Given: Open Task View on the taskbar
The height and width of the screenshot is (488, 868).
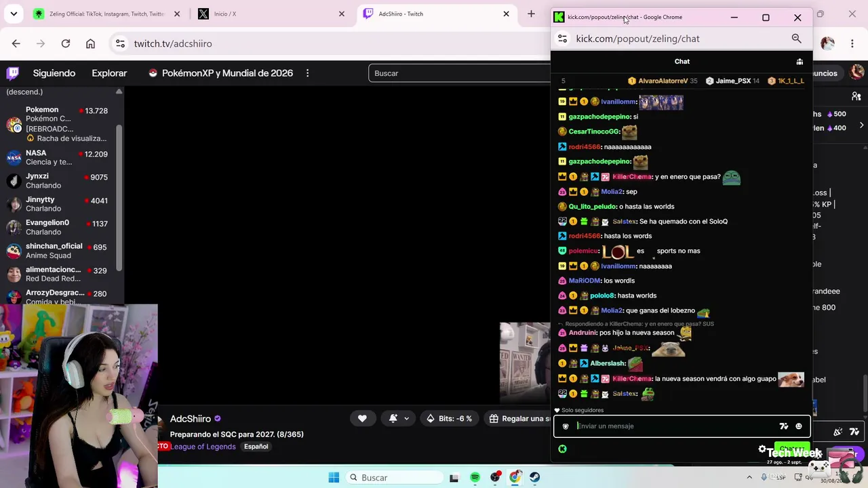Looking at the screenshot, I should click(x=454, y=478).
